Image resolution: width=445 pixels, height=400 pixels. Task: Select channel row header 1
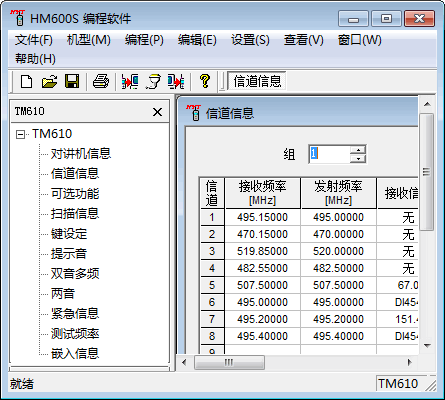pyautogui.click(x=212, y=217)
